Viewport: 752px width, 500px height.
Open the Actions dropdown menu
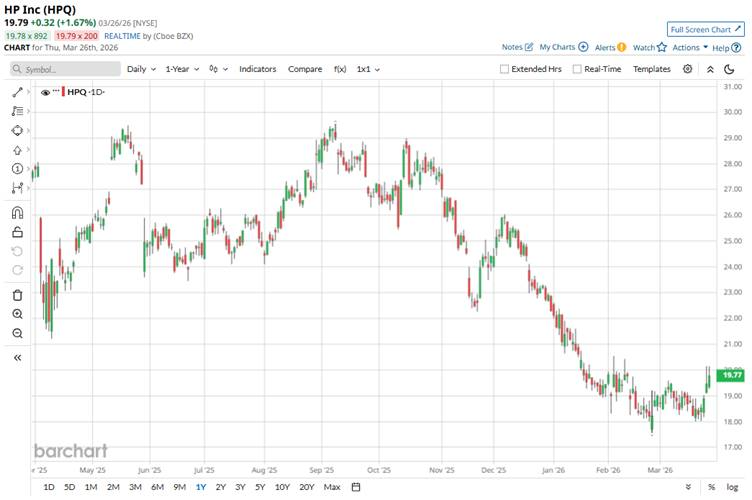coord(690,47)
